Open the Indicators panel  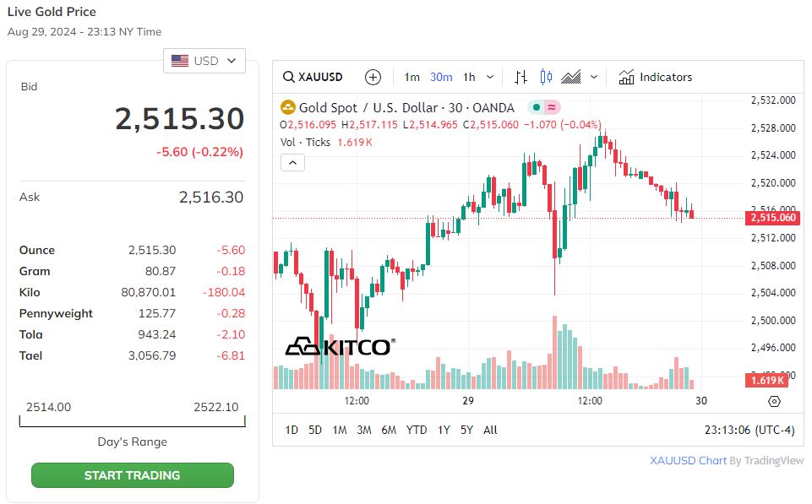[656, 77]
